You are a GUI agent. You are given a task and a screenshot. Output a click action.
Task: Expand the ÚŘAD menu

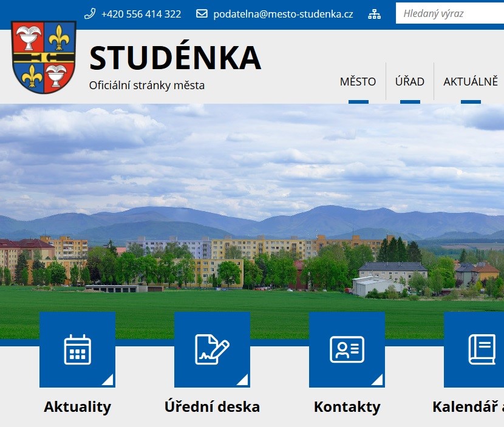410,81
